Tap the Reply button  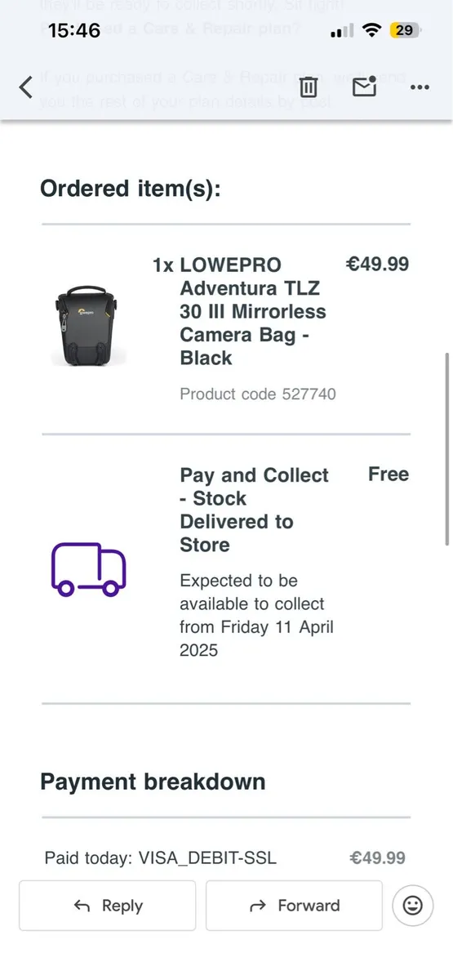click(108, 905)
